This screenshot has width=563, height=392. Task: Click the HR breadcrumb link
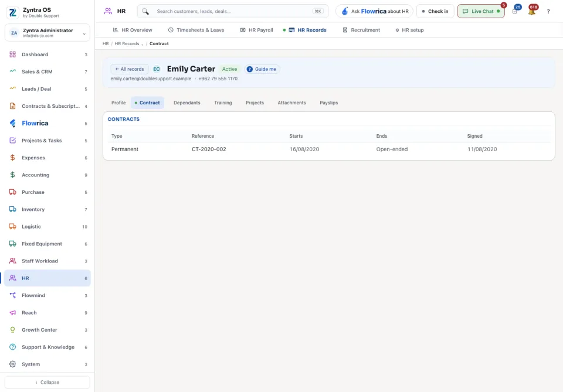click(x=106, y=44)
